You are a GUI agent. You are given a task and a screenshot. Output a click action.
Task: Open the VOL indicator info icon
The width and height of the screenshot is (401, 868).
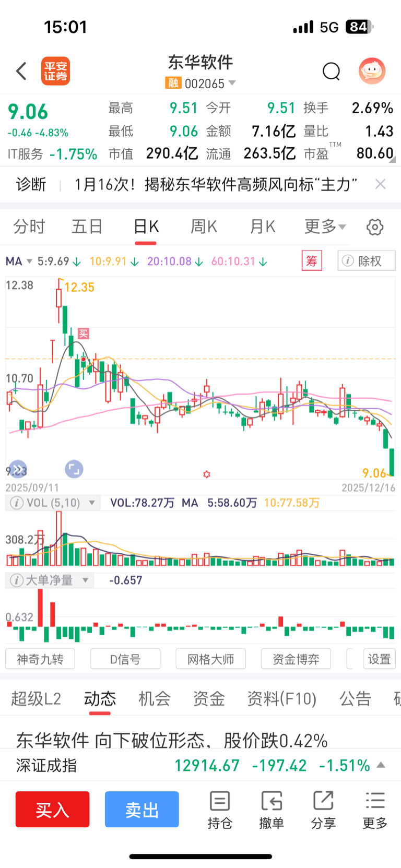(17, 503)
